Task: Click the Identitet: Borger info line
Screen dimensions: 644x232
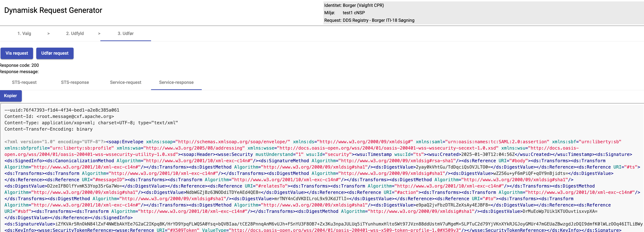Action: [354, 5]
